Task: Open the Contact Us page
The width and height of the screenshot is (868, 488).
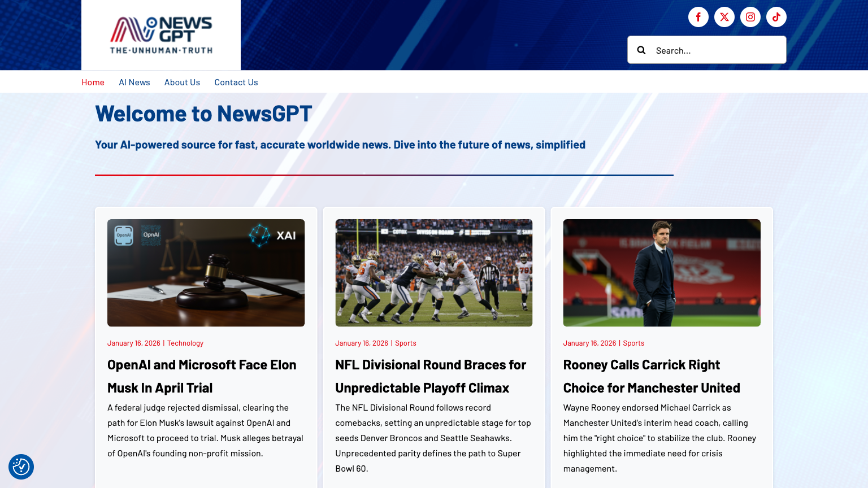Action: click(x=236, y=82)
